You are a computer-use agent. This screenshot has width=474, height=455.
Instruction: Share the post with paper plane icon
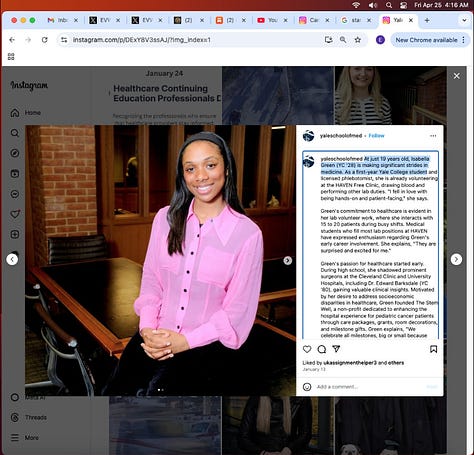point(336,349)
